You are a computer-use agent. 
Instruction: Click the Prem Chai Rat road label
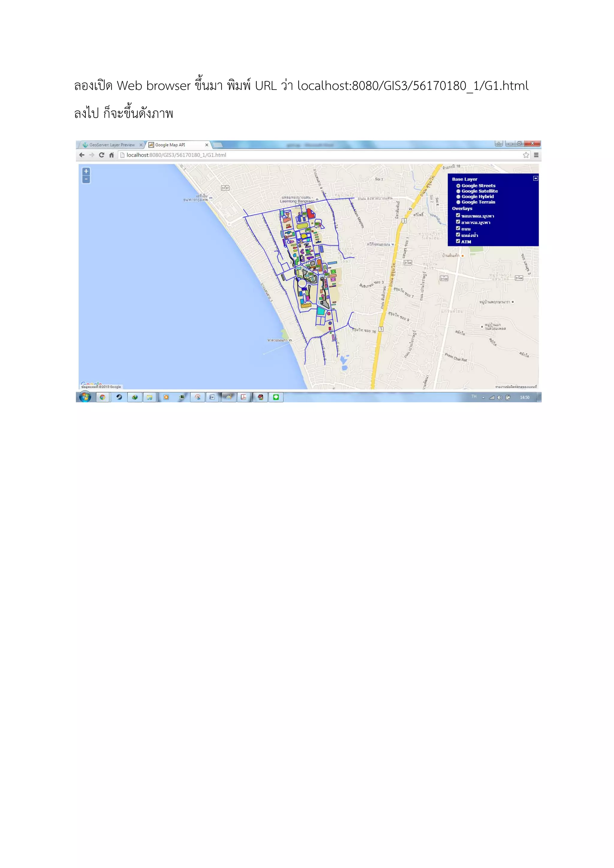point(456,357)
